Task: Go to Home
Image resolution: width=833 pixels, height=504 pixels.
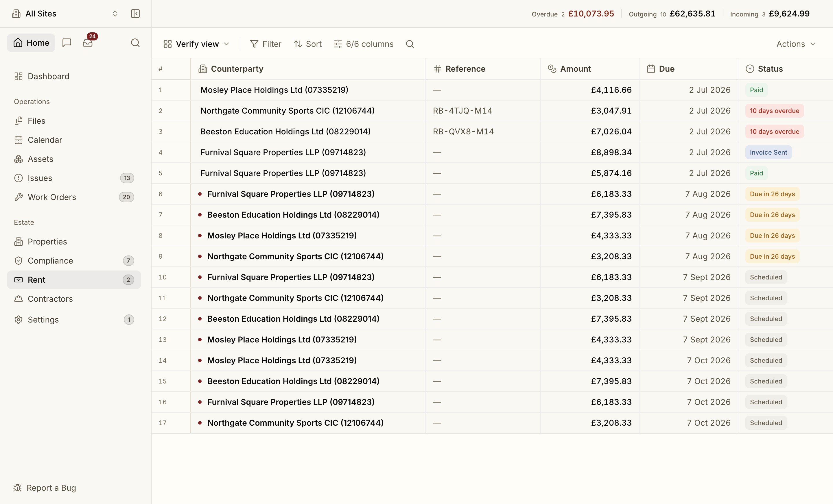Action: (x=31, y=42)
